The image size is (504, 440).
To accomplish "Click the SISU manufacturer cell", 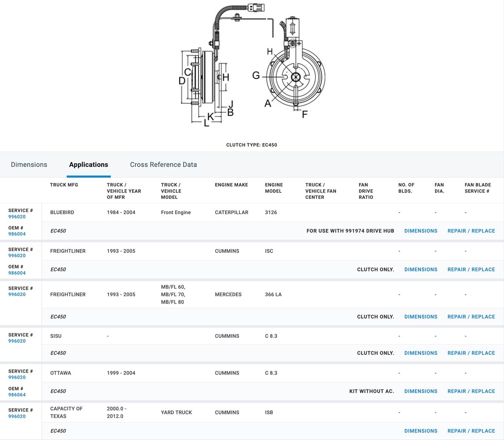I will point(56,336).
